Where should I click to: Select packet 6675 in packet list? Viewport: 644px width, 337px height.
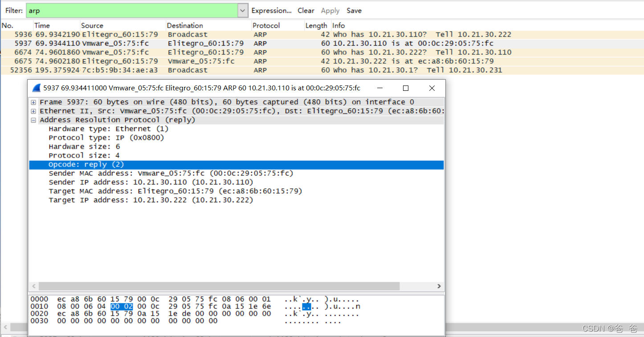(x=322, y=61)
